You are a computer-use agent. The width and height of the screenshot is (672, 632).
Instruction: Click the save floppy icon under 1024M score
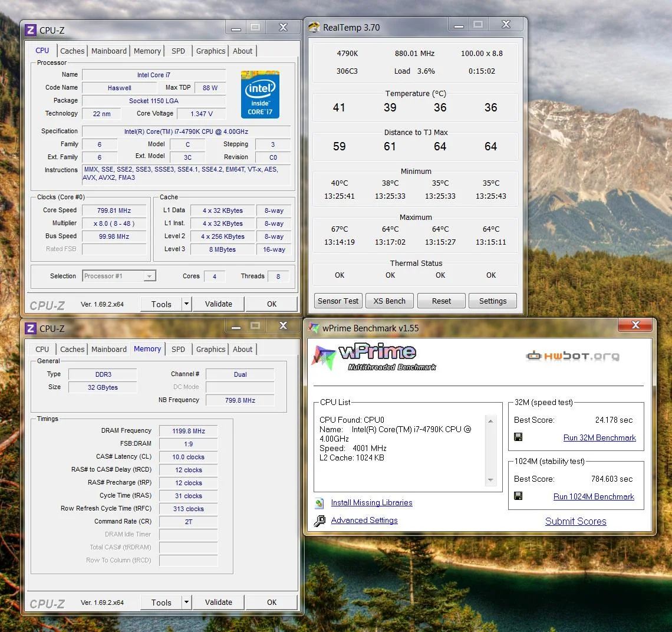(518, 496)
